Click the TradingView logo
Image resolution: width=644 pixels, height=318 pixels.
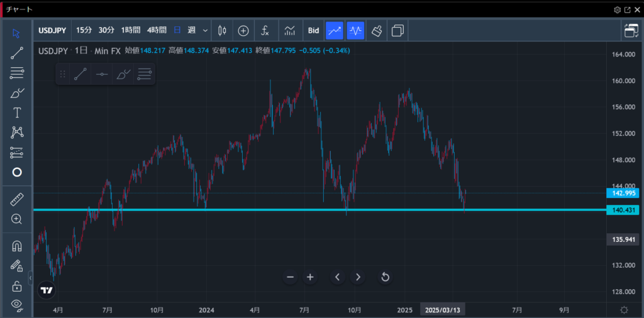pyautogui.click(x=46, y=290)
